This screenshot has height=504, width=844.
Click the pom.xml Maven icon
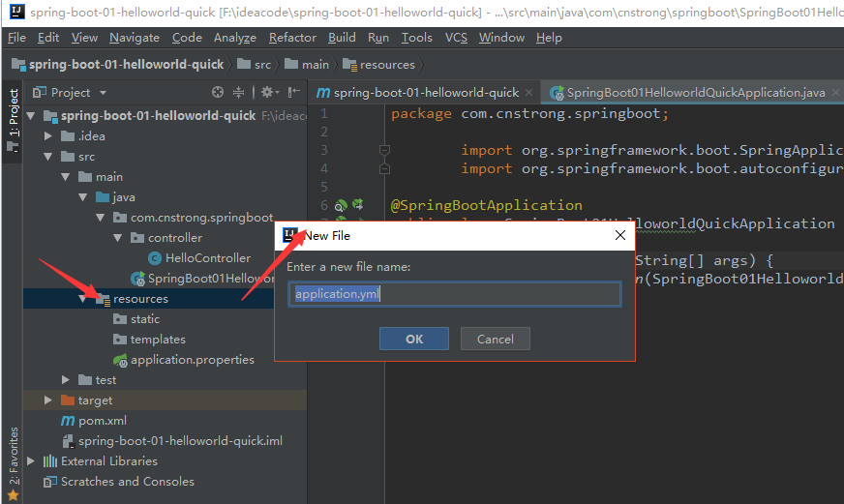[x=68, y=421]
